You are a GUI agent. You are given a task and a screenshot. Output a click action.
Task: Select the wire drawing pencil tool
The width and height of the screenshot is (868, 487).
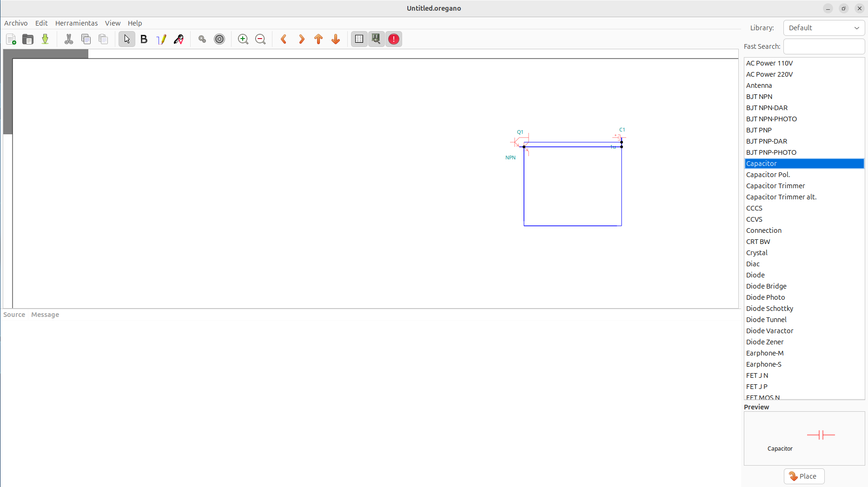[x=161, y=39]
